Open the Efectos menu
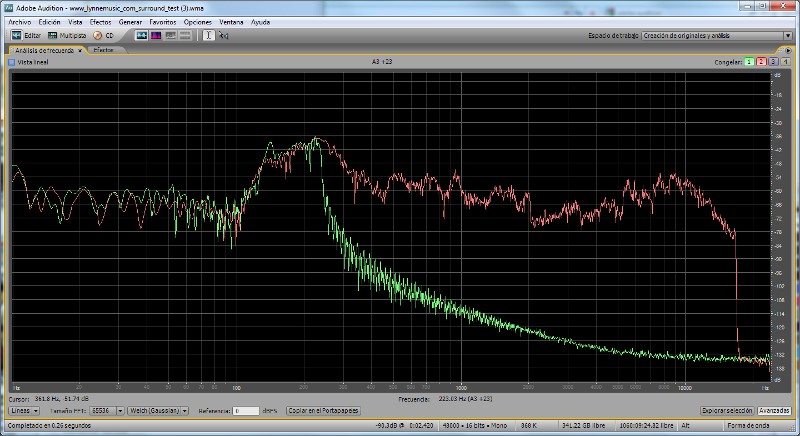The image size is (800, 436). coord(101,21)
